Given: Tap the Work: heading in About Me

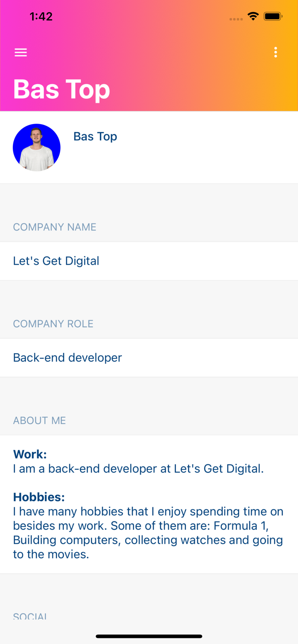Looking at the screenshot, I should point(30,454).
